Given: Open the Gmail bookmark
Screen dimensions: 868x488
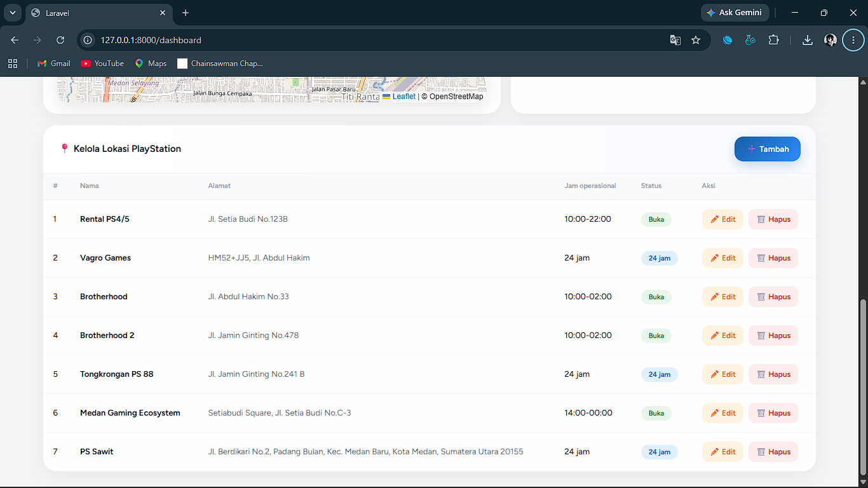Looking at the screenshot, I should [x=54, y=64].
